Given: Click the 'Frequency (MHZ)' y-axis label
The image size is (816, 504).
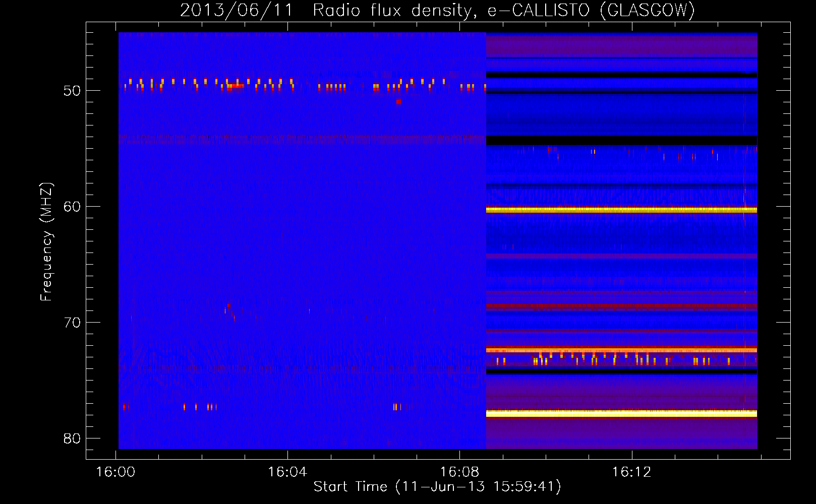Looking at the screenshot, I should [x=46, y=241].
